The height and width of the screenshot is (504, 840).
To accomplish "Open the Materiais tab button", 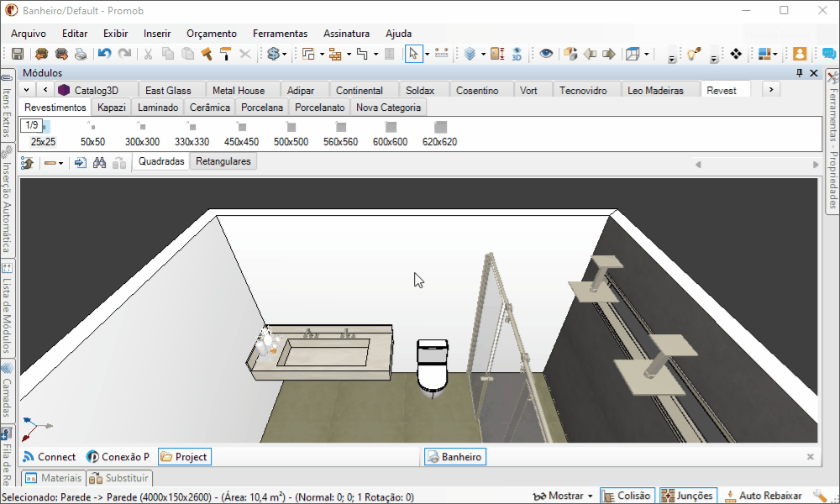I will click(x=54, y=478).
